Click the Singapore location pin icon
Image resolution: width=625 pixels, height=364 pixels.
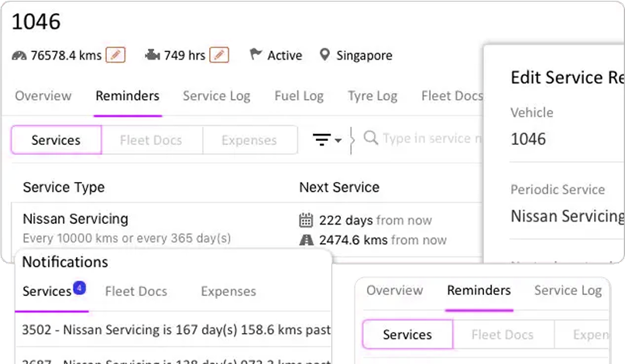325,55
